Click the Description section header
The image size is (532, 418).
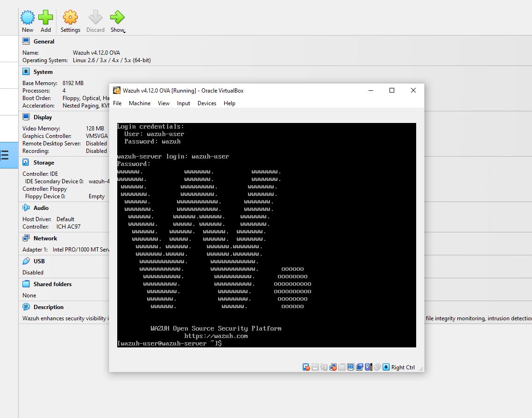(48, 307)
